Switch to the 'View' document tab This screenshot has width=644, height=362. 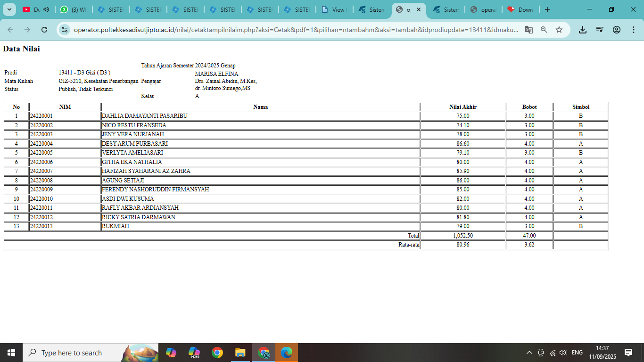pos(334,9)
